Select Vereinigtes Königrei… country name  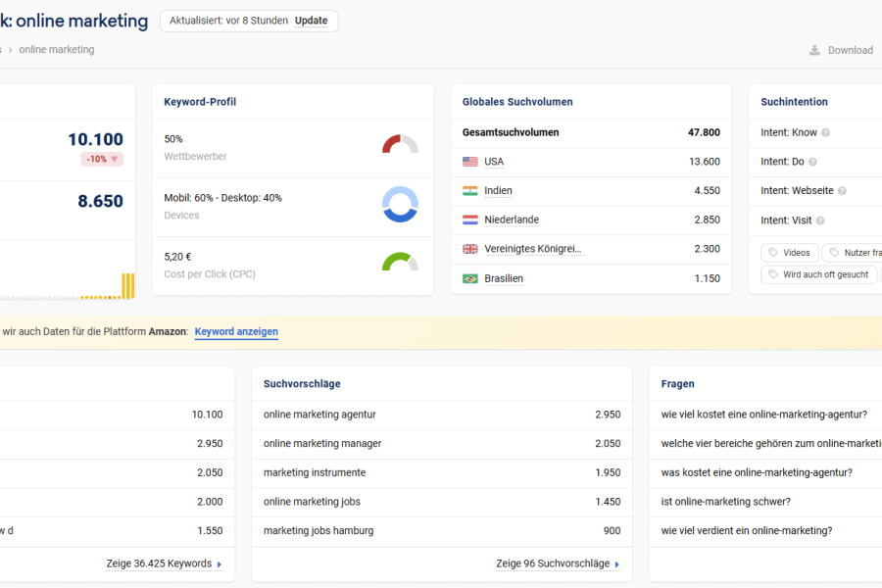click(533, 249)
